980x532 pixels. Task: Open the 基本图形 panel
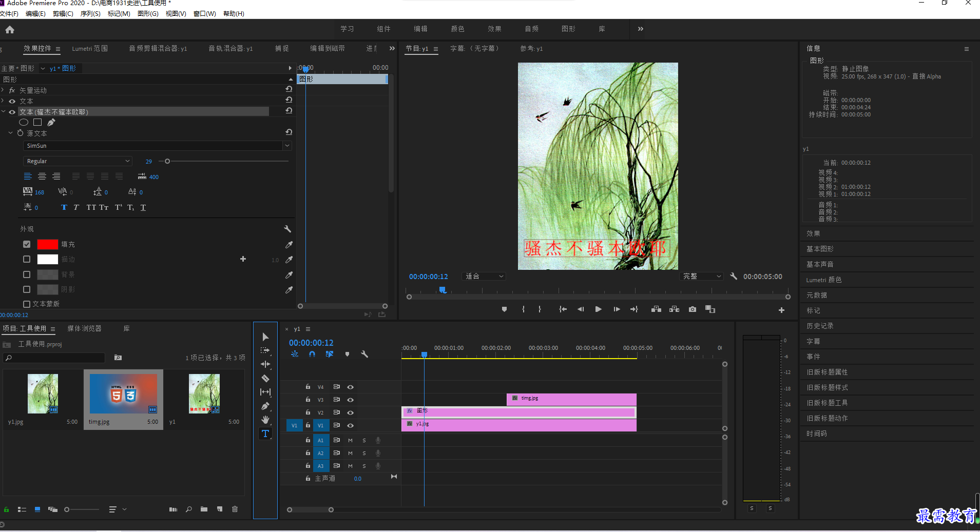[820, 249]
